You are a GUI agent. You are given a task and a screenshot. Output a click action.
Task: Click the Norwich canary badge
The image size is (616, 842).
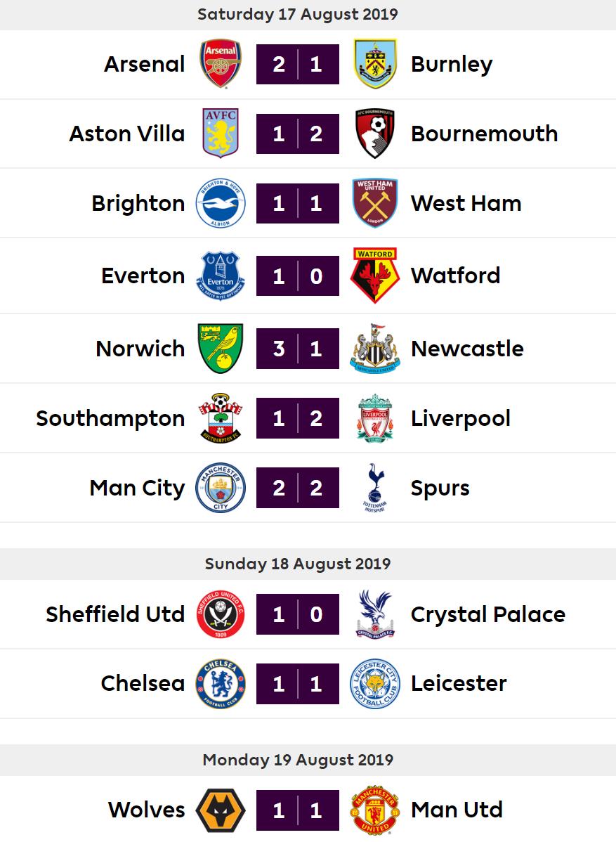(221, 348)
